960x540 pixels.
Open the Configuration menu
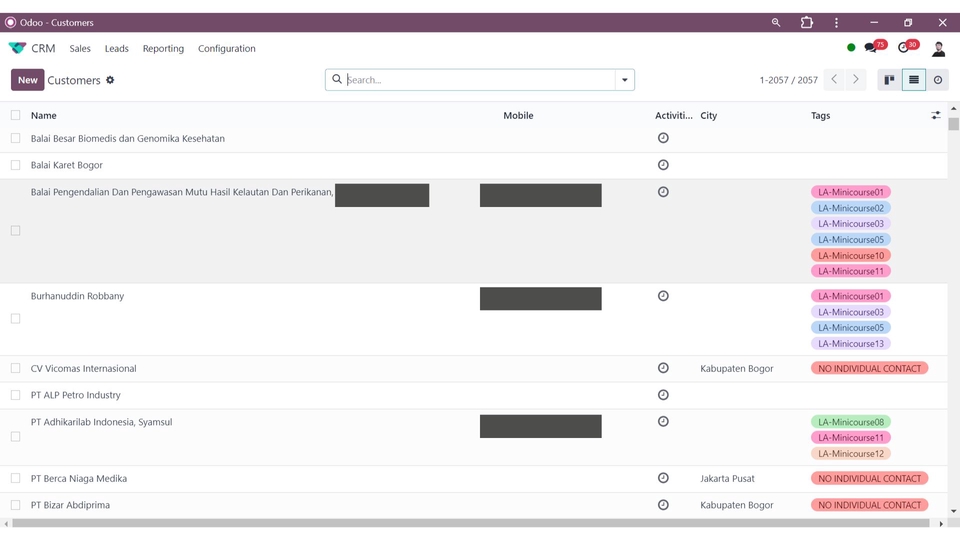coord(227,48)
